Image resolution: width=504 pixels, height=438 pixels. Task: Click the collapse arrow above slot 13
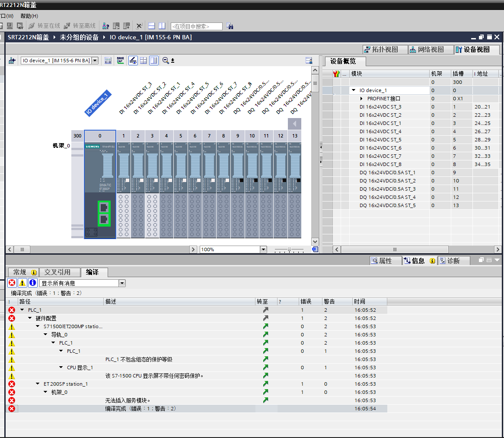294,124
